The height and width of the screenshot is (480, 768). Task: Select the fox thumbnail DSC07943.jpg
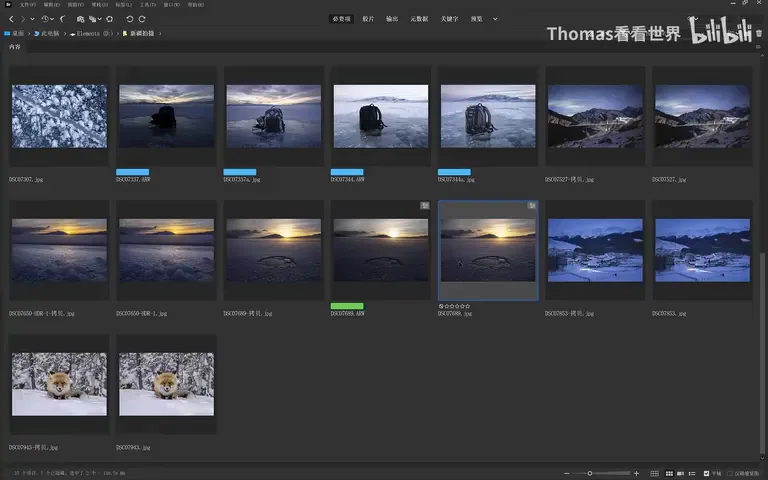click(167, 384)
